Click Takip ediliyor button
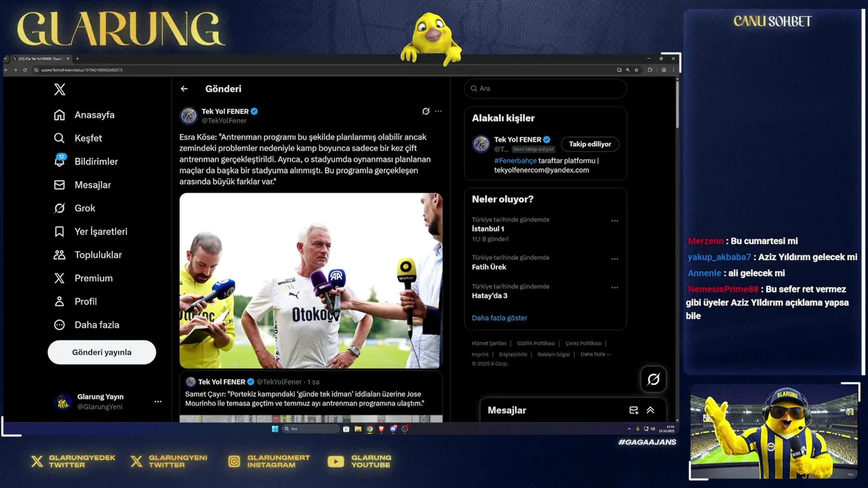This screenshot has height=488, width=868. point(590,144)
